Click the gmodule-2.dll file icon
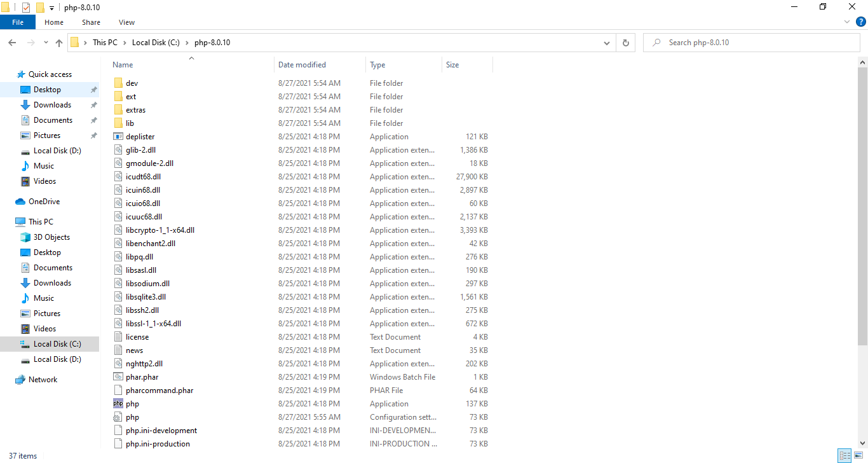The width and height of the screenshot is (868, 463). tap(118, 163)
